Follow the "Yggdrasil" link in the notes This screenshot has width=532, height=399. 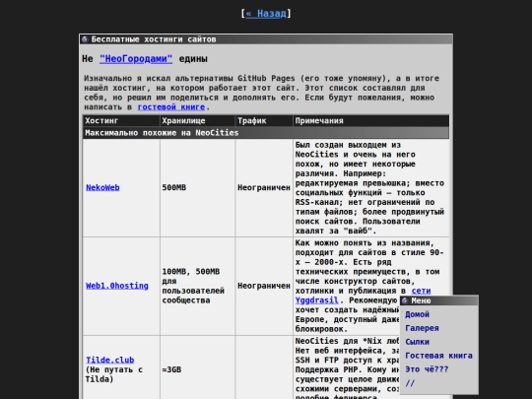(316, 300)
